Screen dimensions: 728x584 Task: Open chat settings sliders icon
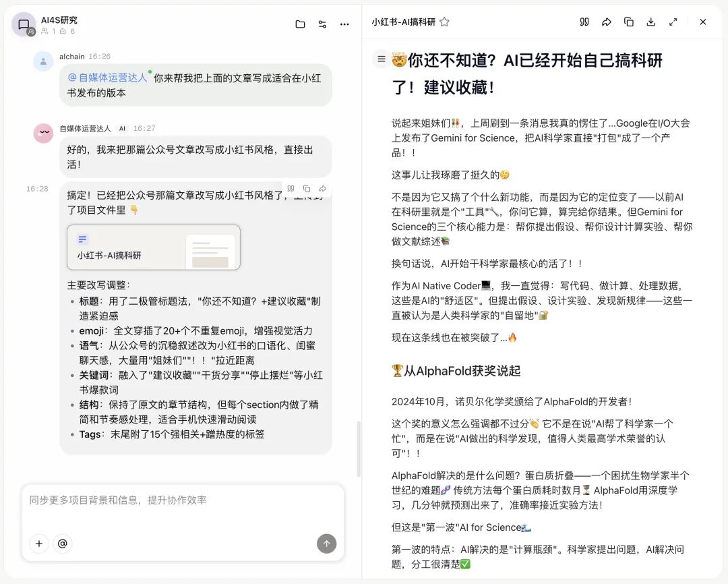(322, 24)
